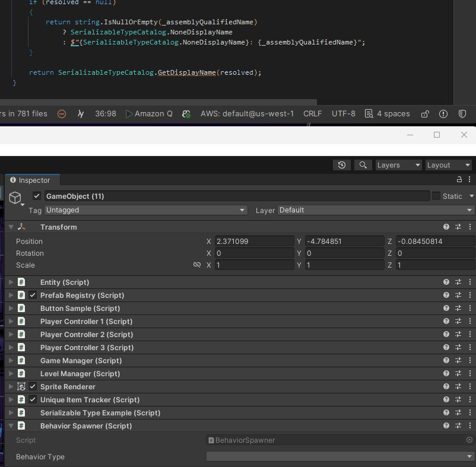The height and width of the screenshot is (467, 476).
Task: Open the Behavior Spawner three-dot menu icon
Action: click(469, 425)
